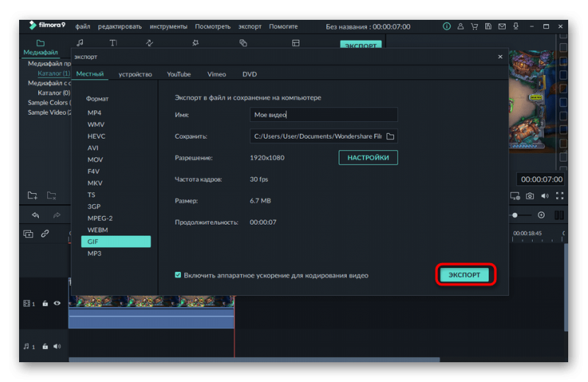This screenshot has width=588, height=382.
Task: Open the файл menu
Action: [x=82, y=26]
